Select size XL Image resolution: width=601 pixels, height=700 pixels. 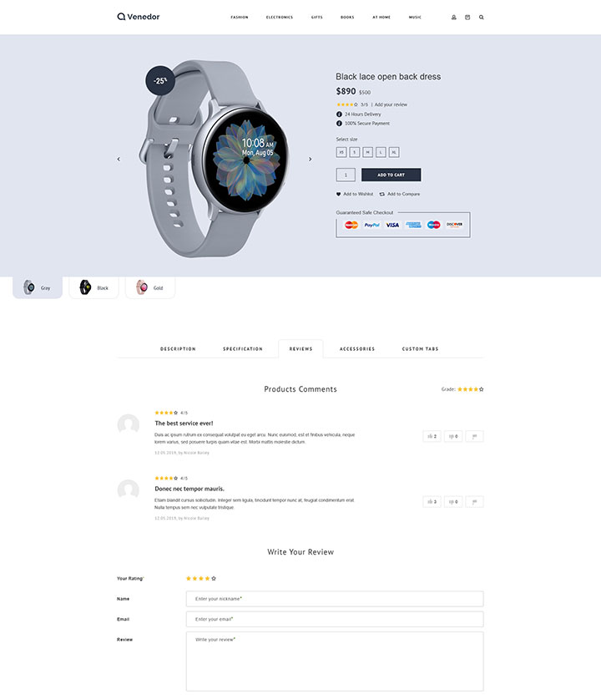[x=394, y=152]
